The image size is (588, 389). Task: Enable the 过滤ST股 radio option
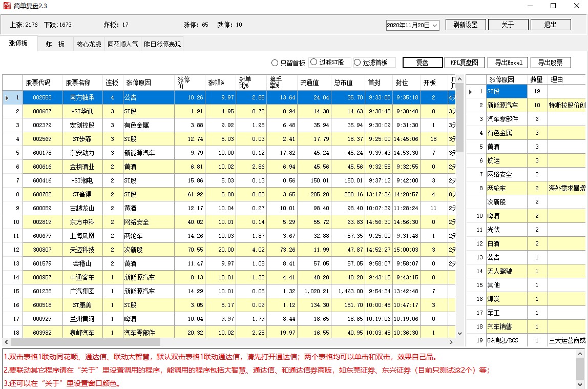point(314,63)
